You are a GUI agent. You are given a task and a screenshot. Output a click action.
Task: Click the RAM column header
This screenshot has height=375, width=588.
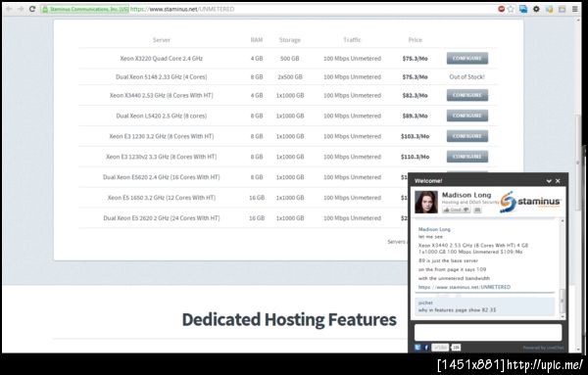pos(257,40)
